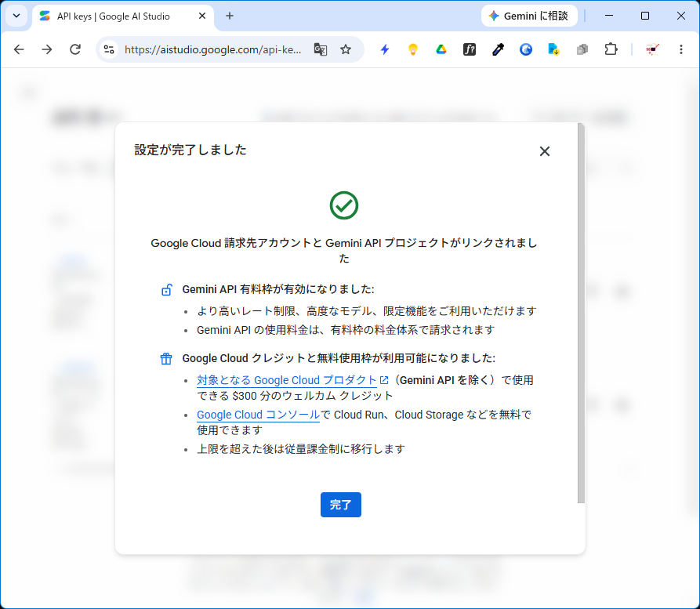Viewport: 700px width, 609px height.
Task: Reload the page with the refresh icon
Action: coord(75,49)
